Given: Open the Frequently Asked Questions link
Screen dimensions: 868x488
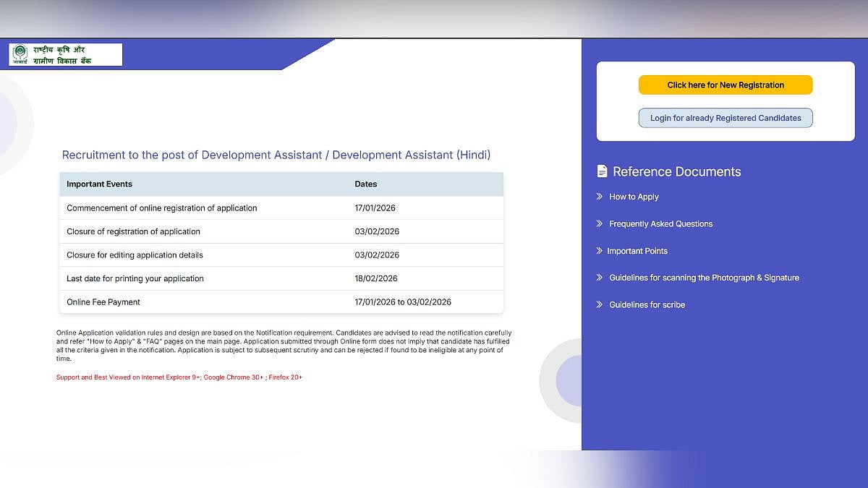Looking at the screenshot, I should [660, 223].
